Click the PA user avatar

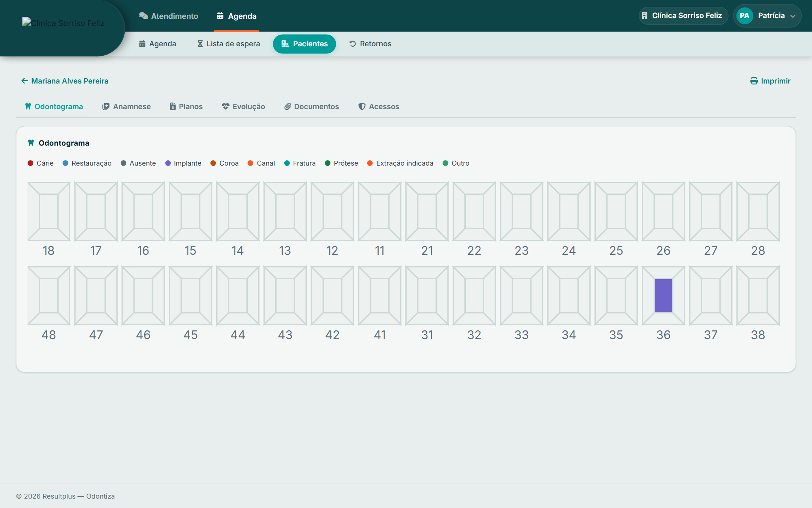pos(744,15)
